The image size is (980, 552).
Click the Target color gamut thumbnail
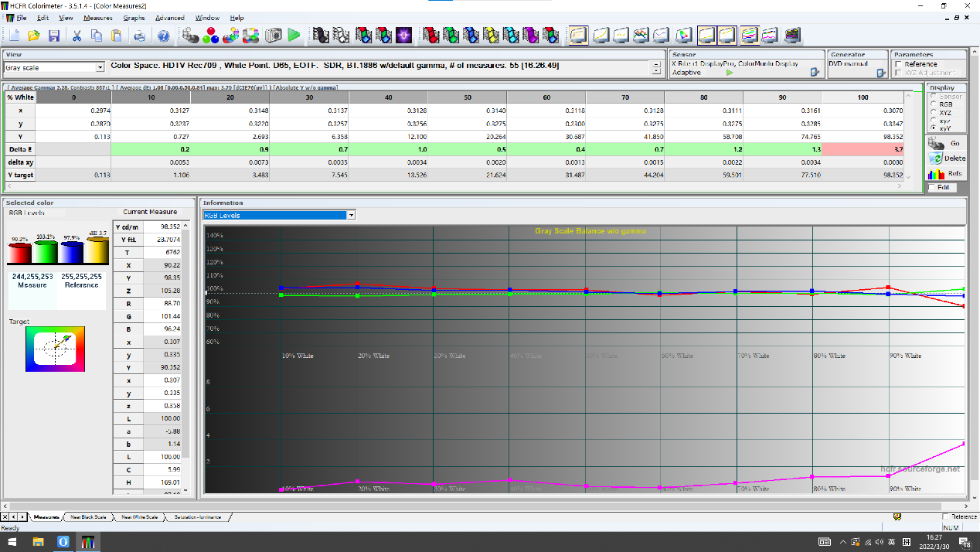(55, 349)
